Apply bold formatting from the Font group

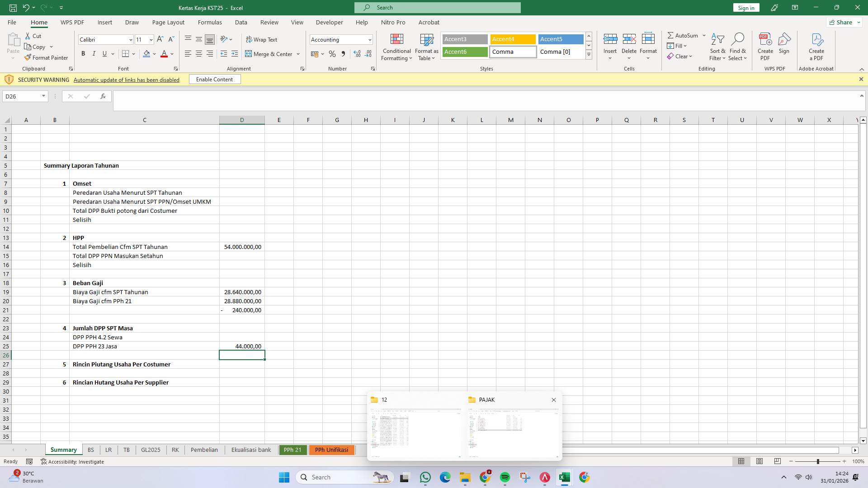(83, 54)
